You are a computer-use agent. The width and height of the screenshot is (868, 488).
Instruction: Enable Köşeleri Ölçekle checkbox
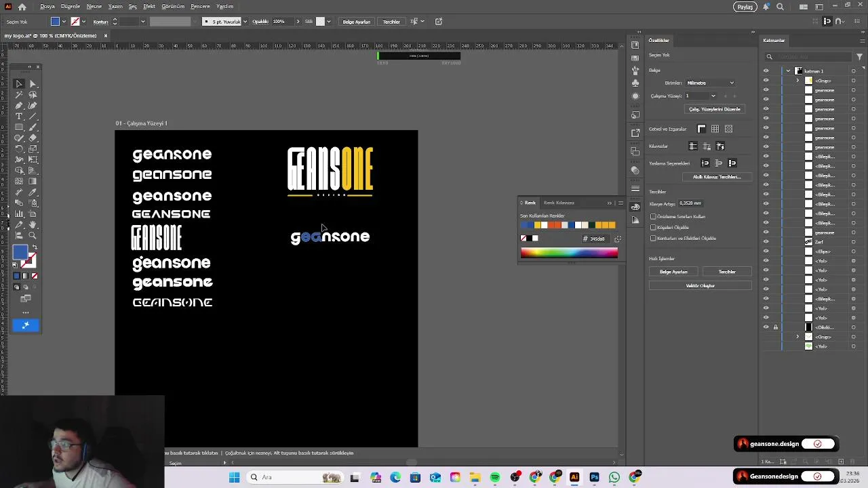(653, 228)
